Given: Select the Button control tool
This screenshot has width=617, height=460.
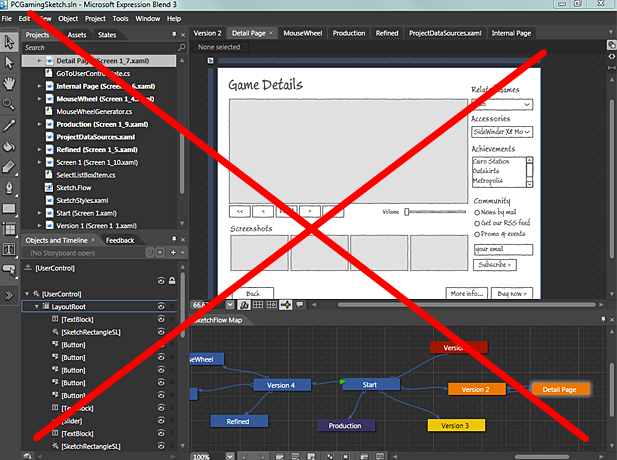Looking at the screenshot, I should click(x=9, y=270).
